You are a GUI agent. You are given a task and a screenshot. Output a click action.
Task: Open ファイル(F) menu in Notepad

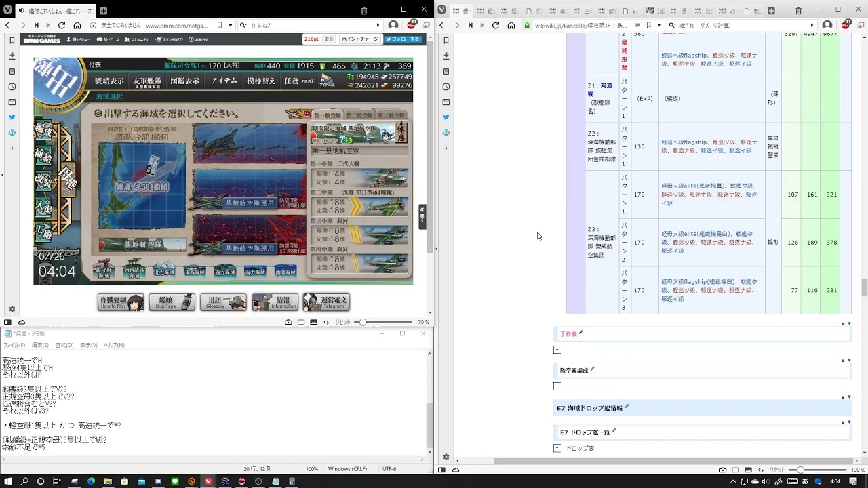coord(14,345)
